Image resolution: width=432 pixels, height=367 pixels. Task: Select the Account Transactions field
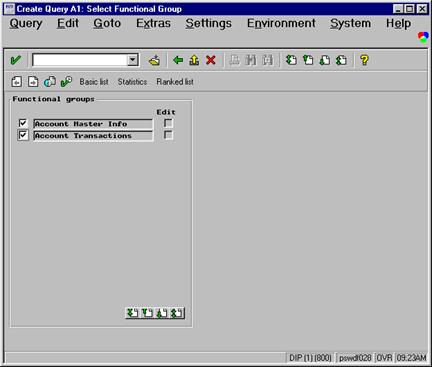93,136
